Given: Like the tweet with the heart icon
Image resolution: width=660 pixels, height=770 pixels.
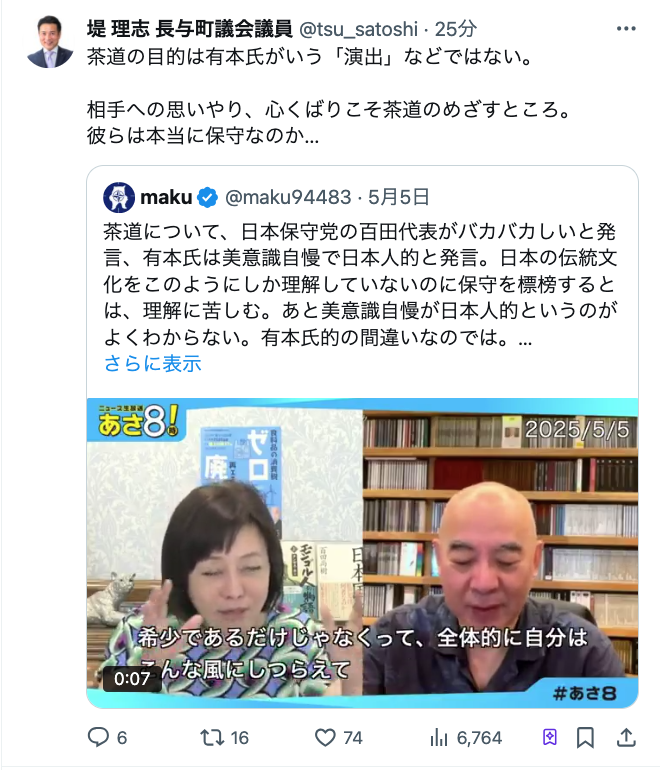Looking at the screenshot, I should pos(325,737).
